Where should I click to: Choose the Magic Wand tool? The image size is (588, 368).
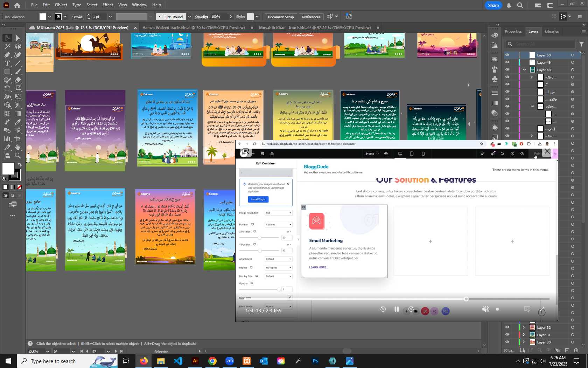7,46
